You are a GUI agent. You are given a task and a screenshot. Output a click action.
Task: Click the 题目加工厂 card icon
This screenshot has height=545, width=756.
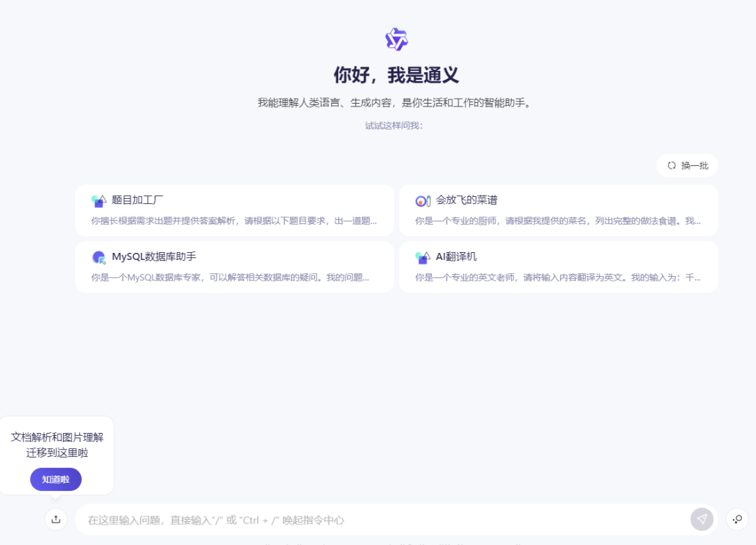(99, 200)
